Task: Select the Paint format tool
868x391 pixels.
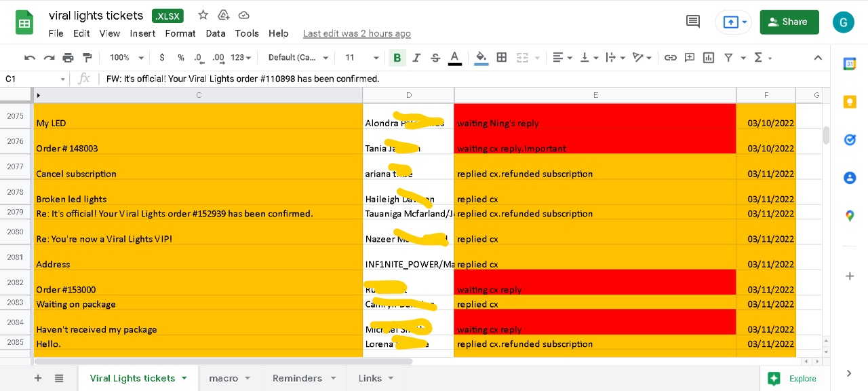Action: click(x=87, y=58)
